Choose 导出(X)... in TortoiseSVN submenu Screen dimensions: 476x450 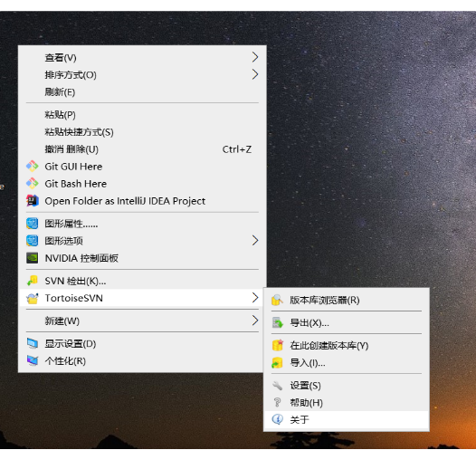coord(347,322)
